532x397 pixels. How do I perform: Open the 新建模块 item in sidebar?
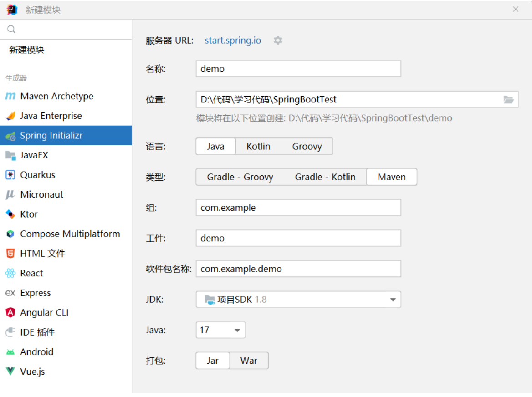click(26, 50)
